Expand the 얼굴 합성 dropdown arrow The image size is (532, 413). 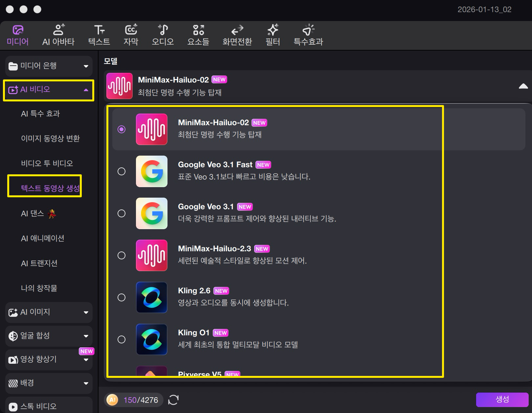point(86,336)
